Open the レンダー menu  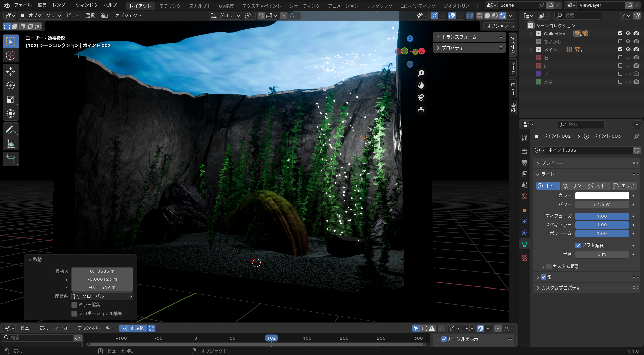click(61, 5)
